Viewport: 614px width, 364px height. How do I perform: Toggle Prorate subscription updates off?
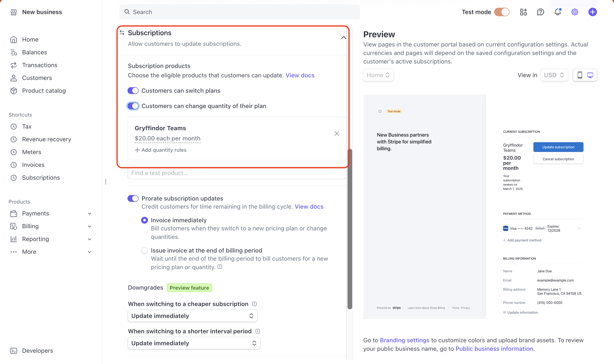[x=133, y=198]
